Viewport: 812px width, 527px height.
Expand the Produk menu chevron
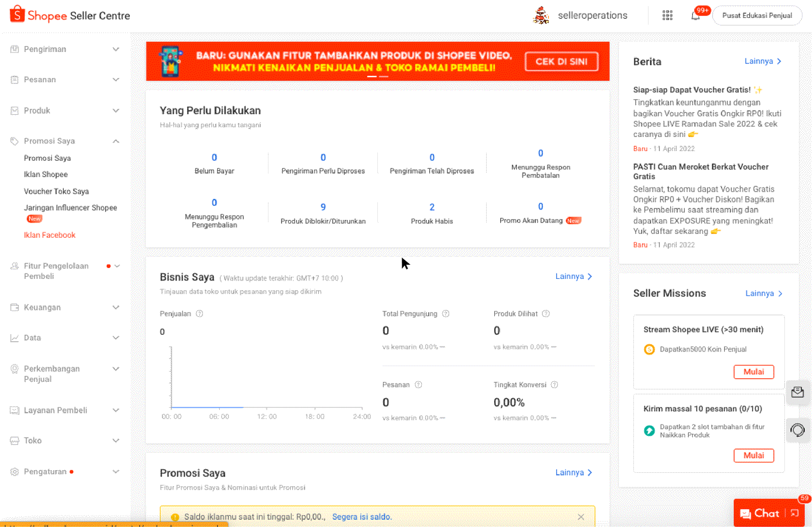click(116, 110)
